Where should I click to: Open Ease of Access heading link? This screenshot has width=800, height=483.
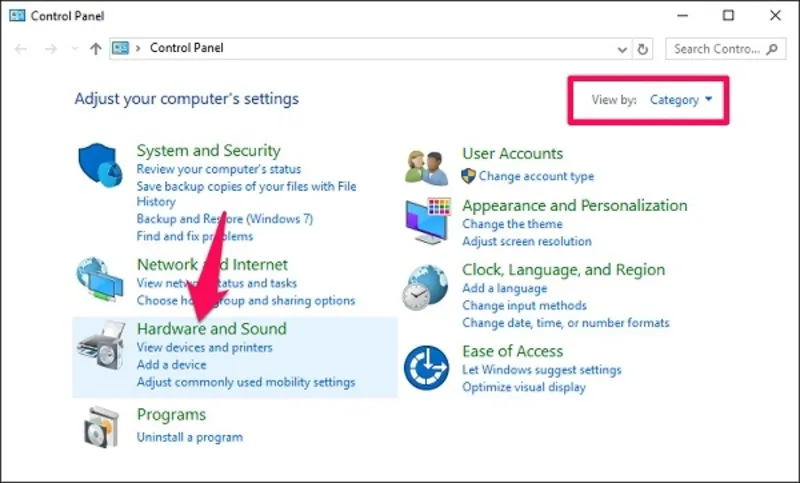(x=513, y=351)
